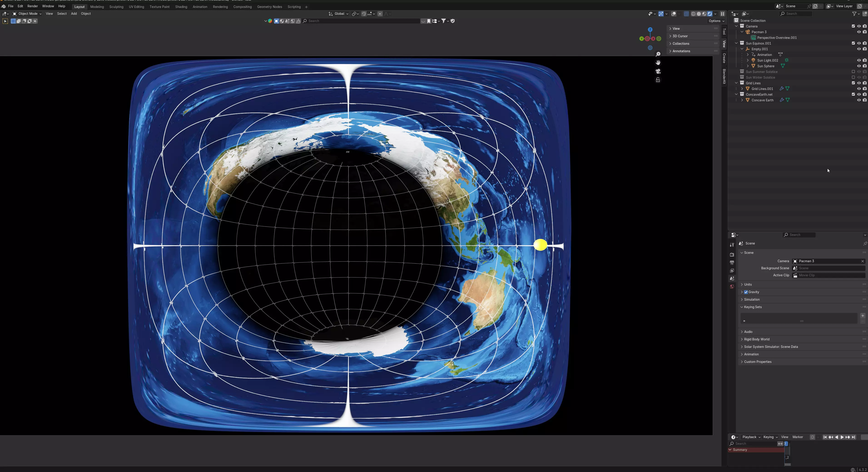
Task: Click the blue Z axis on navigation gizmo
Action: point(650,30)
